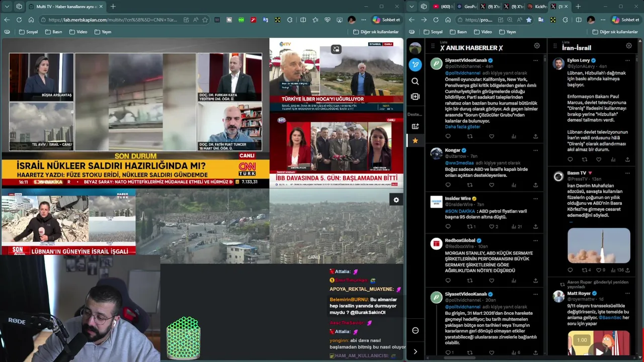The height and width of the screenshot is (362, 644).
Task: Expand post with Daha fazla göster link
Action: (x=462, y=127)
